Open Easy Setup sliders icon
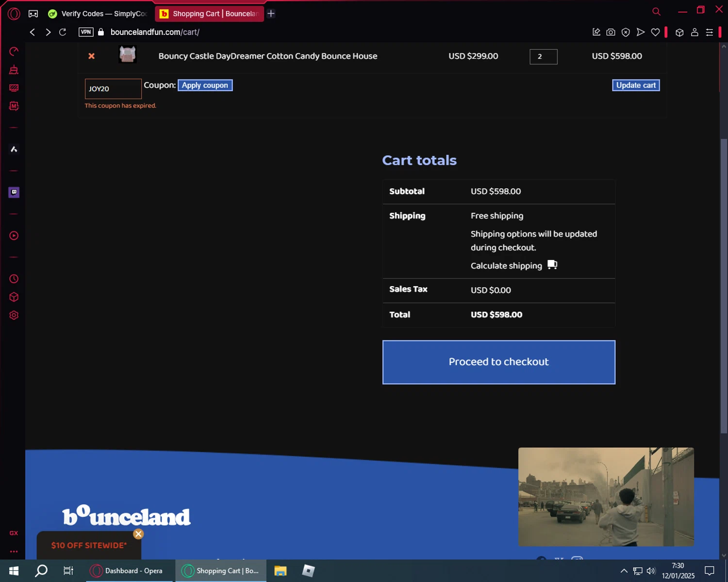The height and width of the screenshot is (582, 728). tap(709, 32)
